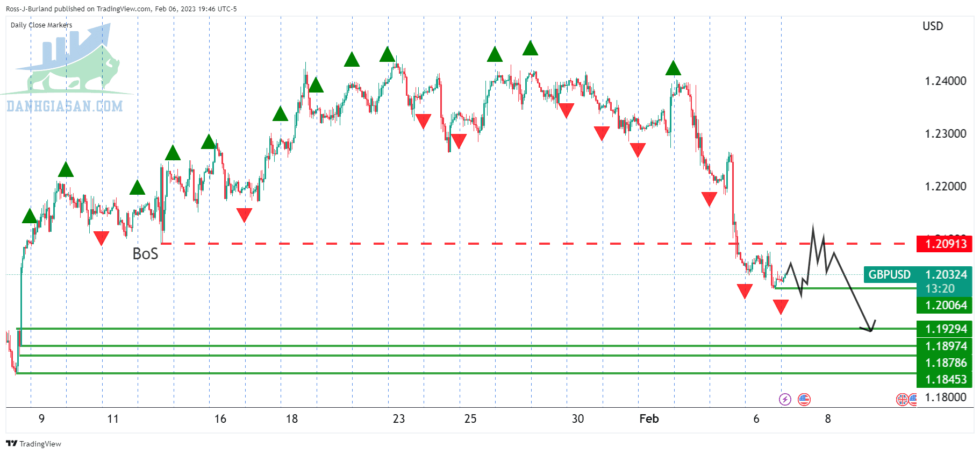Click the 1.18000 price axis value
980x454 pixels.
[x=945, y=398]
